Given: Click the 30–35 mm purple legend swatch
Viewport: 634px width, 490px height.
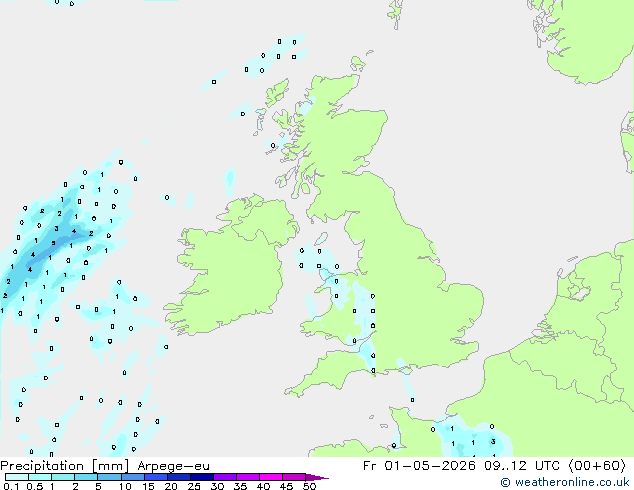Looking at the screenshot, I should (x=225, y=477).
